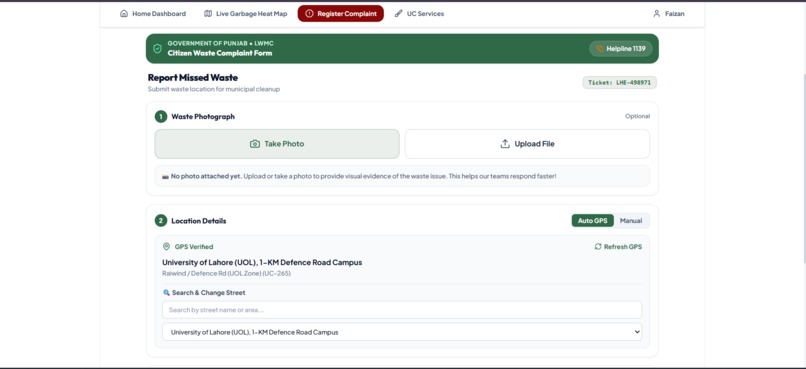Go to the UC Services tab

[419, 14]
